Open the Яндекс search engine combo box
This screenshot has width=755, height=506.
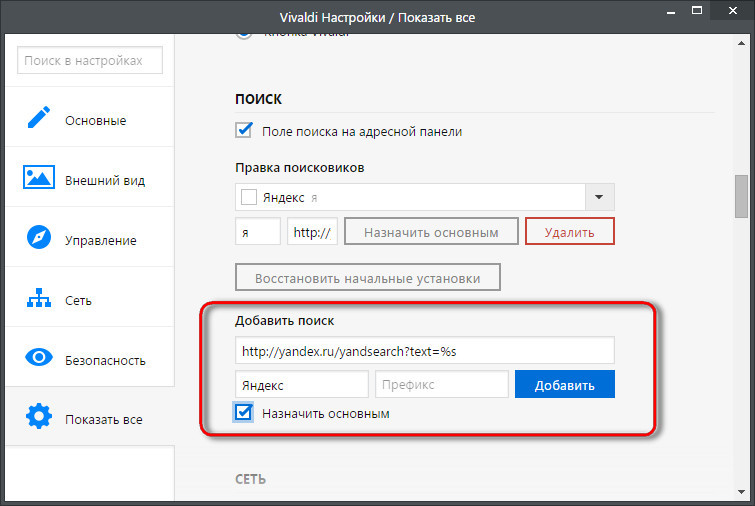[x=425, y=197]
